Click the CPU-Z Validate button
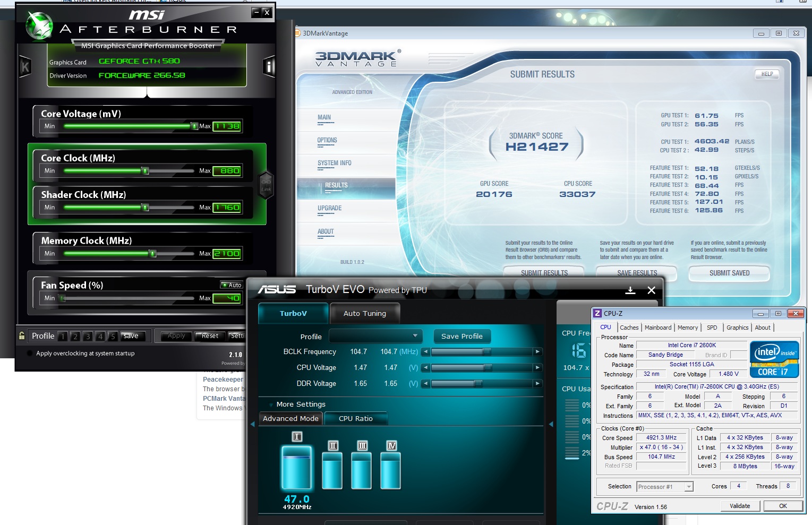 740,506
